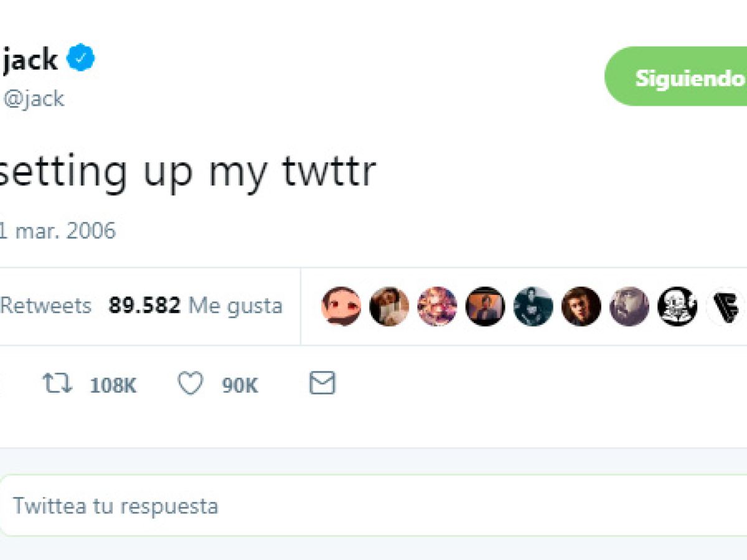Screen dimensions: 747x560
Task: Click the geometric F logo avatar
Action: pos(724,306)
